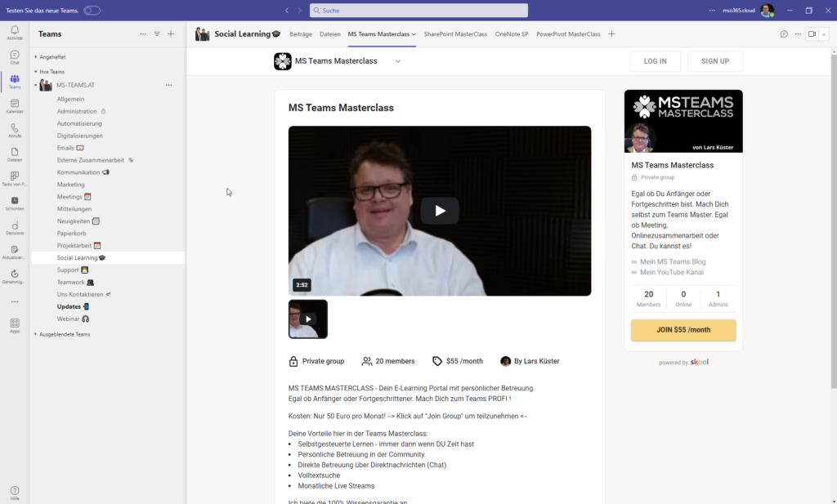The height and width of the screenshot is (504, 837).
Task: Start a meeting with the camera button
Action: (x=812, y=33)
